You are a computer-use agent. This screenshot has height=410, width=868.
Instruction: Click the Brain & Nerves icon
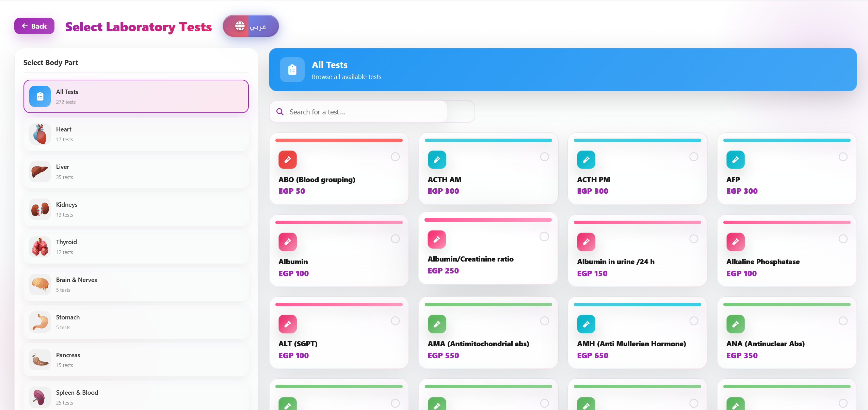(40, 285)
